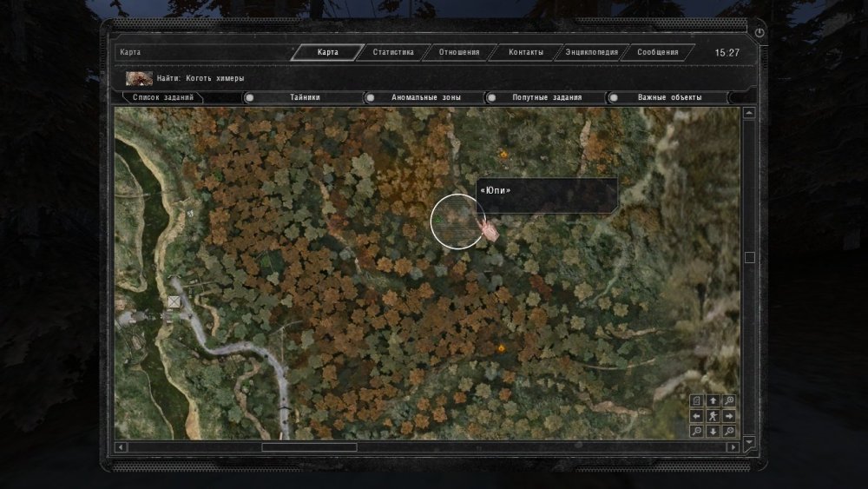868x489 pixels.
Task: Pan the map right with the right arrow
Action: (x=729, y=416)
